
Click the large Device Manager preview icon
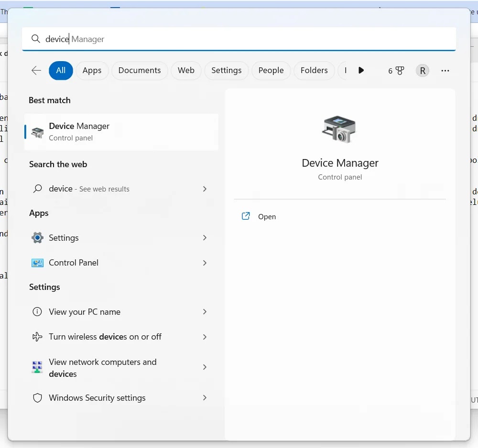tap(339, 129)
